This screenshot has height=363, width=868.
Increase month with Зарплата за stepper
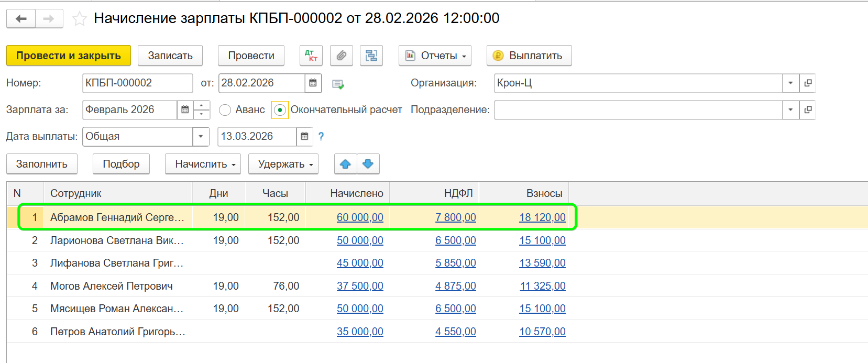pyautogui.click(x=202, y=105)
